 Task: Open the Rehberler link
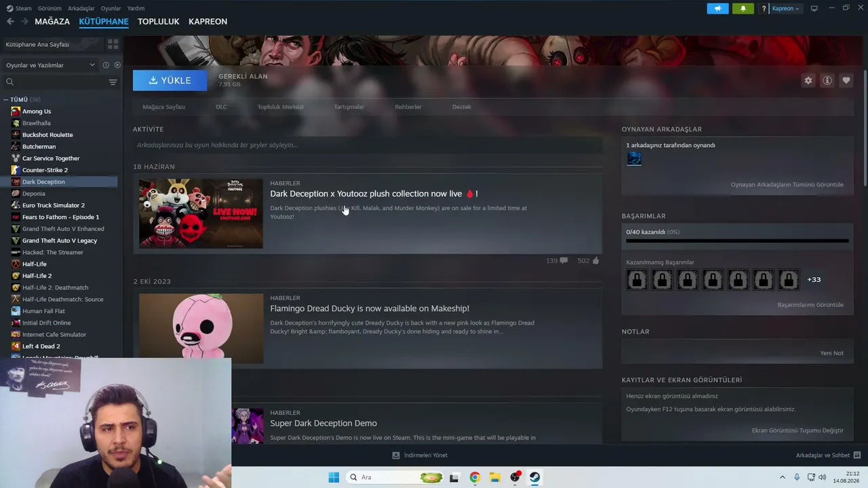408,107
